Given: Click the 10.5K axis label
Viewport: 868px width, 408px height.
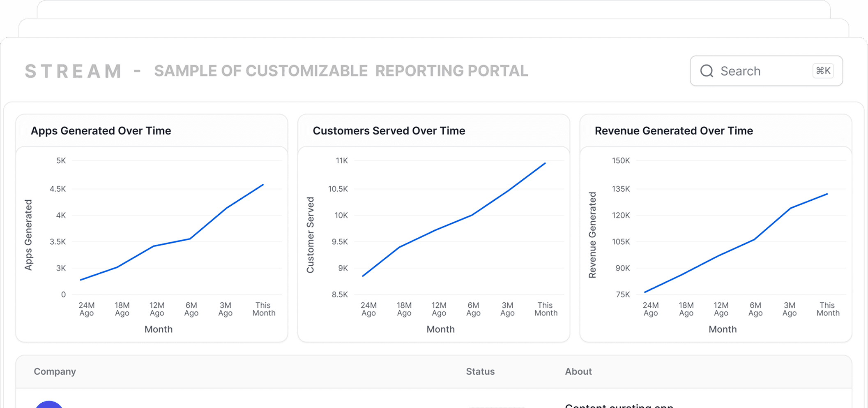Looking at the screenshot, I should (338, 189).
